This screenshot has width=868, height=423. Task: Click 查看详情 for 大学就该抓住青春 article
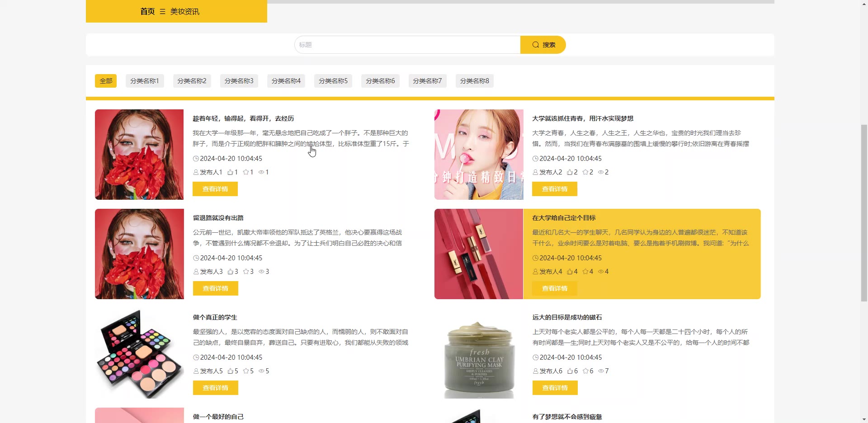click(555, 189)
